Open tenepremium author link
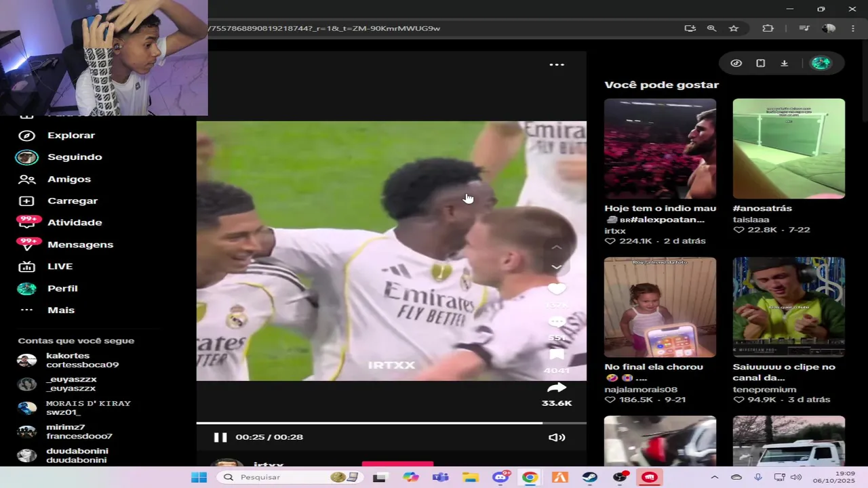This screenshot has height=488, width=868. 764,390
